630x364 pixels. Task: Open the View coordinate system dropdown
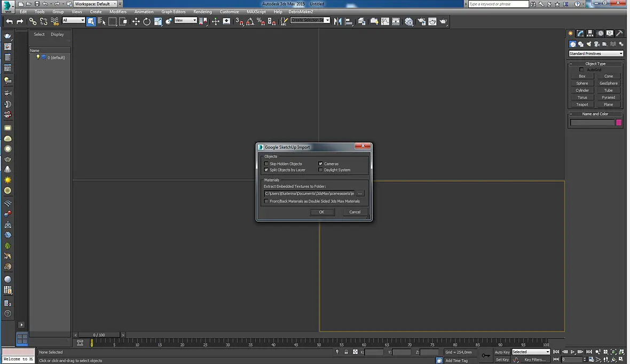click(x=185, y=20)
